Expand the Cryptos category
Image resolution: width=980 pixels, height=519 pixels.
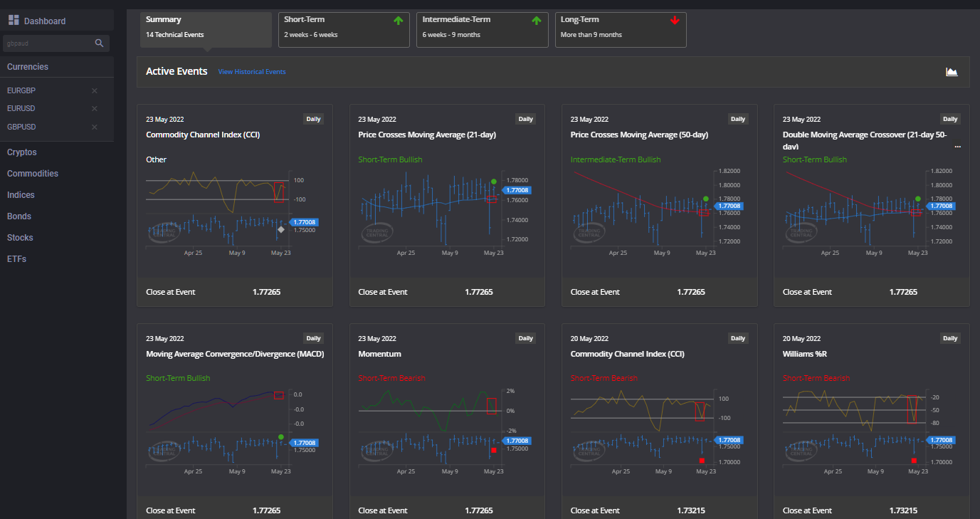[22, 152]
